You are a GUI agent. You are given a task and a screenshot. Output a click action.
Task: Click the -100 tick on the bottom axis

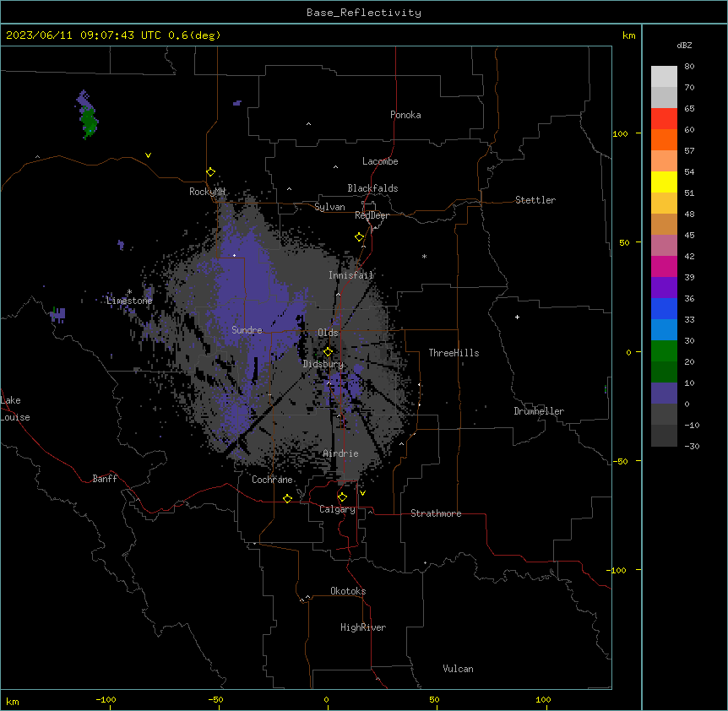[x=106, y=699]
